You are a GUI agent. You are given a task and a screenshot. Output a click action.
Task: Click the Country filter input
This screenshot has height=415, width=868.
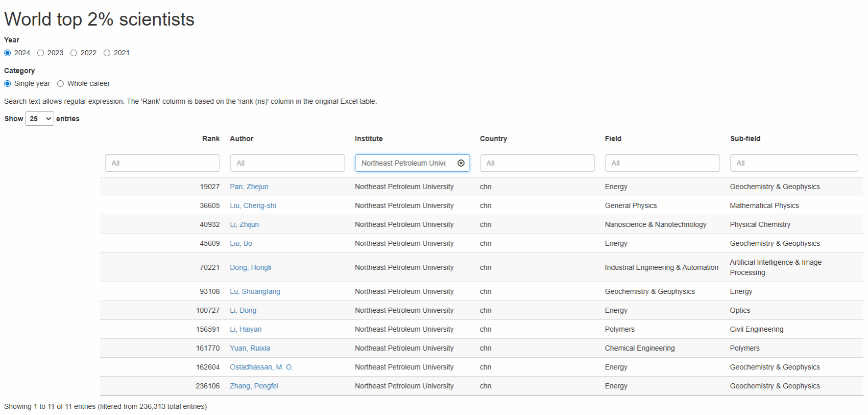[537, 163]
